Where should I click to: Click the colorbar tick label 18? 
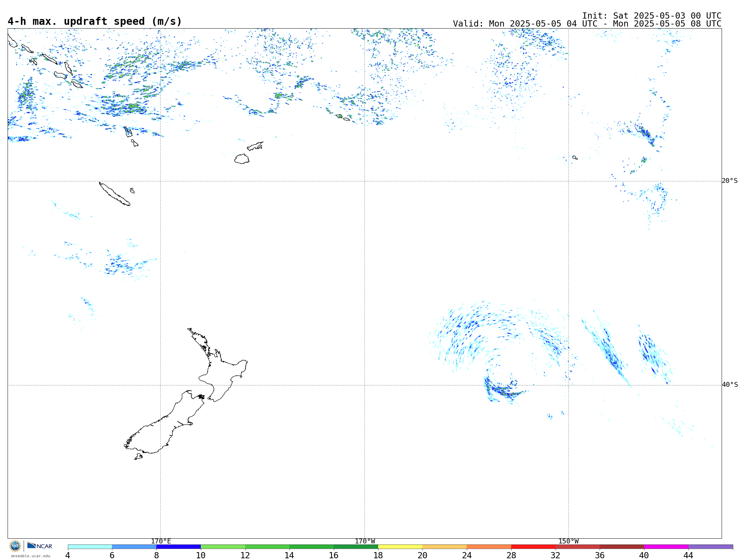pos(378,555)
